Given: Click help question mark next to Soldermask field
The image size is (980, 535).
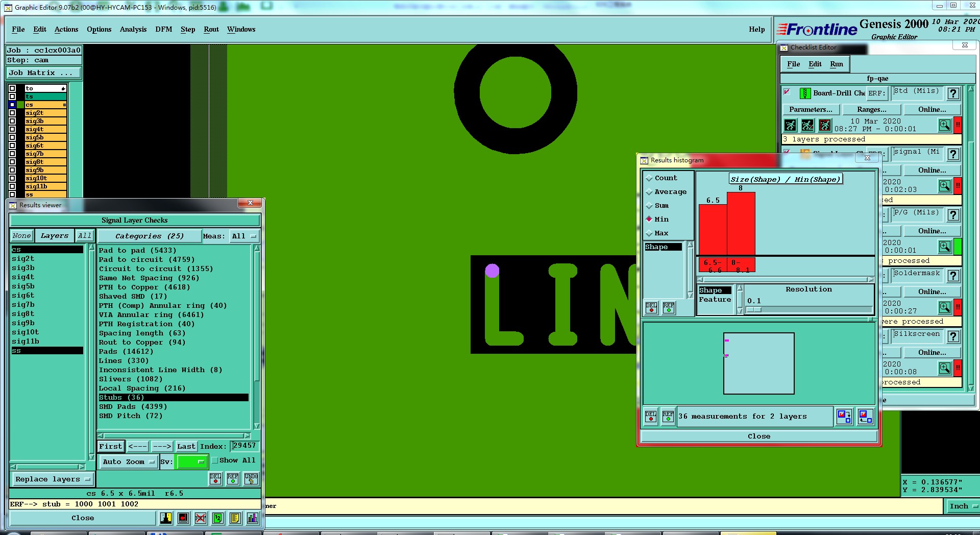Looking at the screenshot, I should [953, 276].
